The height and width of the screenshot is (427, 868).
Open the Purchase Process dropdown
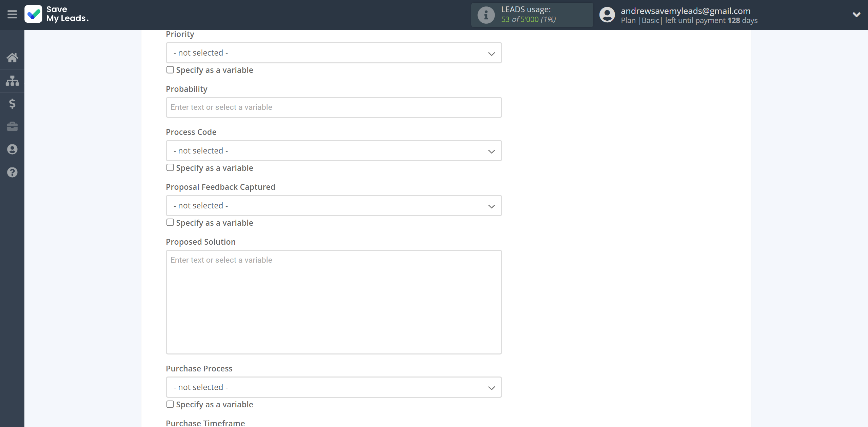(x=334, y=387)
